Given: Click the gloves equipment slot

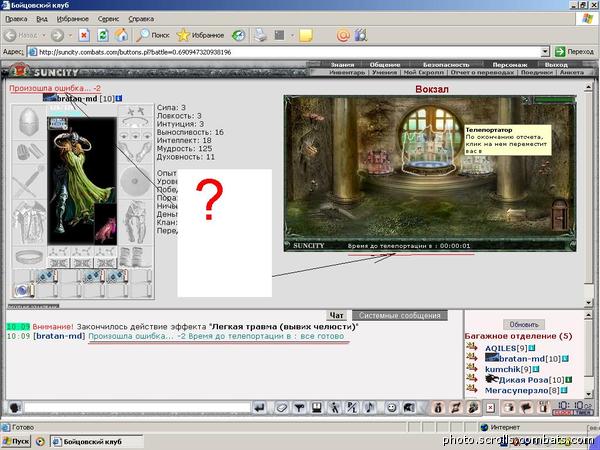Looking at the screenshot, I should [x=29, y=152].
